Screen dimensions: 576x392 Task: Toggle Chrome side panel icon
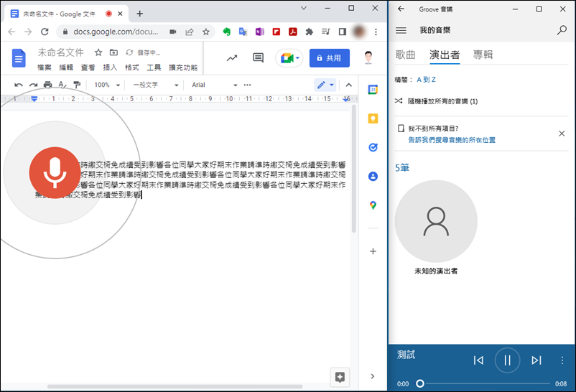[x=343, y=32]
